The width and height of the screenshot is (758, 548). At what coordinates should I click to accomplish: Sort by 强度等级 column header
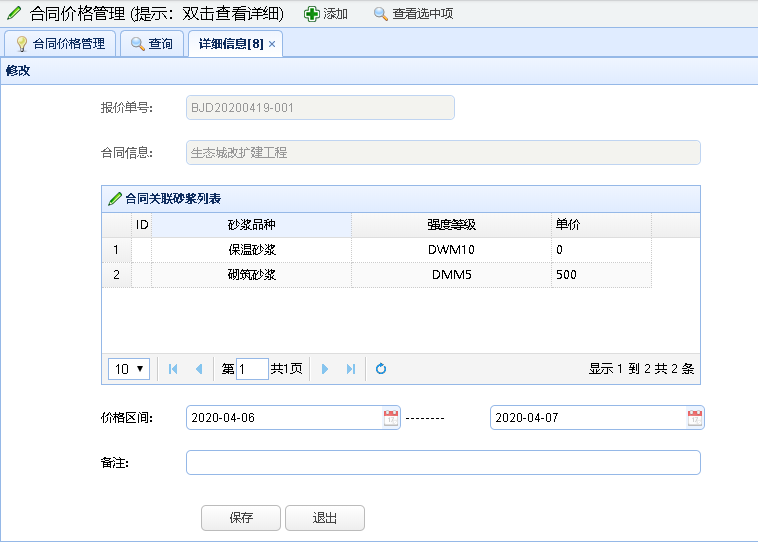pyautogui.click(x=451, y=226)
